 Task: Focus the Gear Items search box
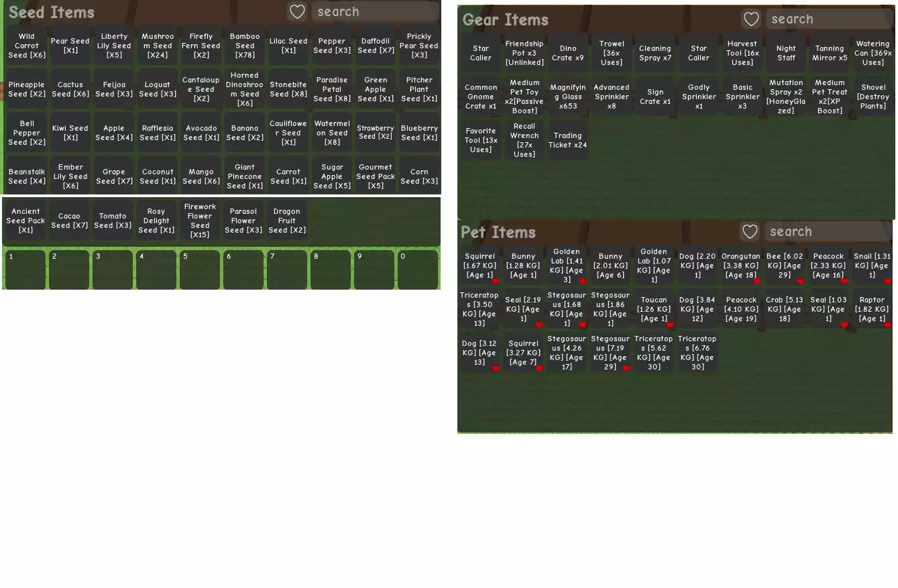point(828,19)
